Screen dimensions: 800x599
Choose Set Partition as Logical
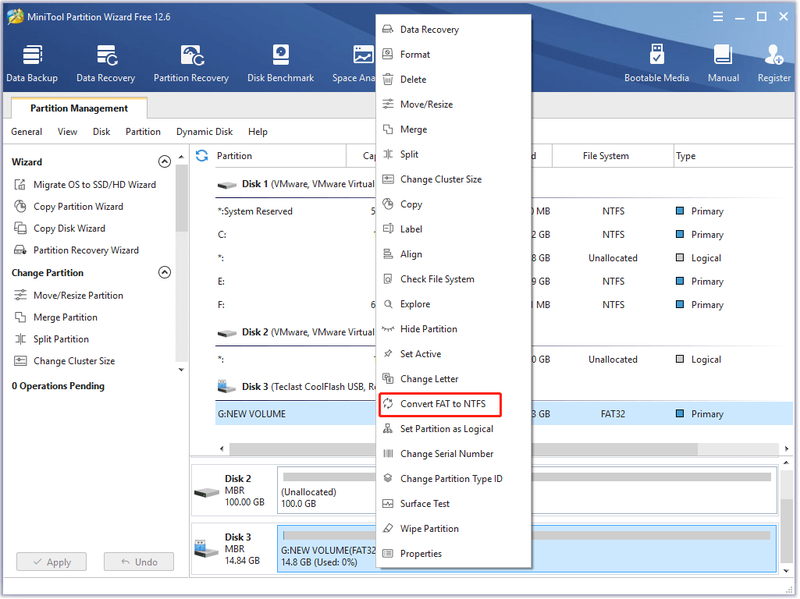coord(453,429)
